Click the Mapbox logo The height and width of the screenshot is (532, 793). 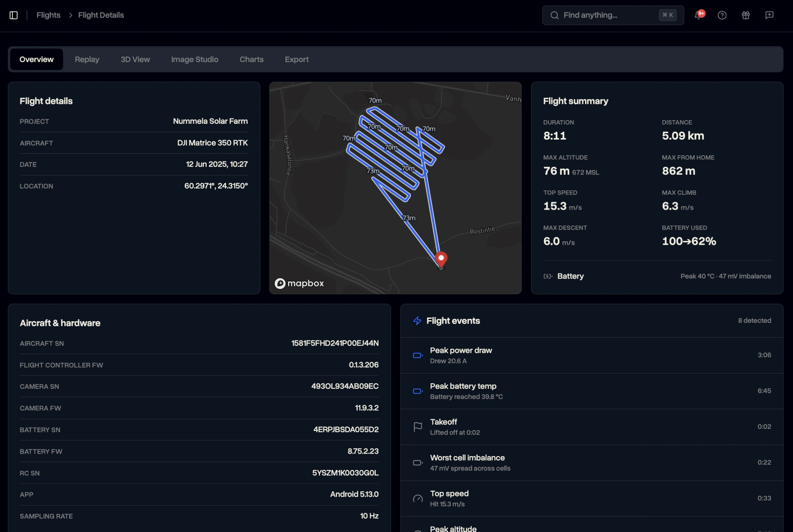299,283
